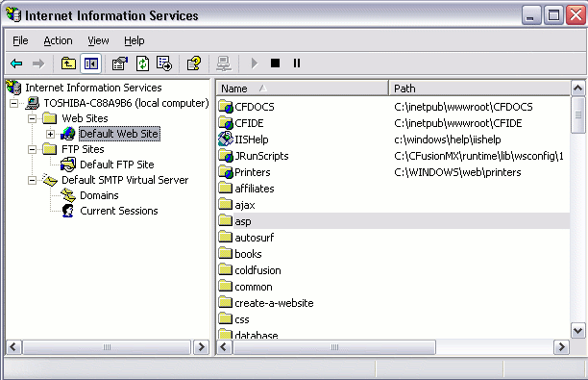Click the IISHelp application icon
The width and height of the screenshot is (588, 380).
pyautogui.click(x=226, y=139)
